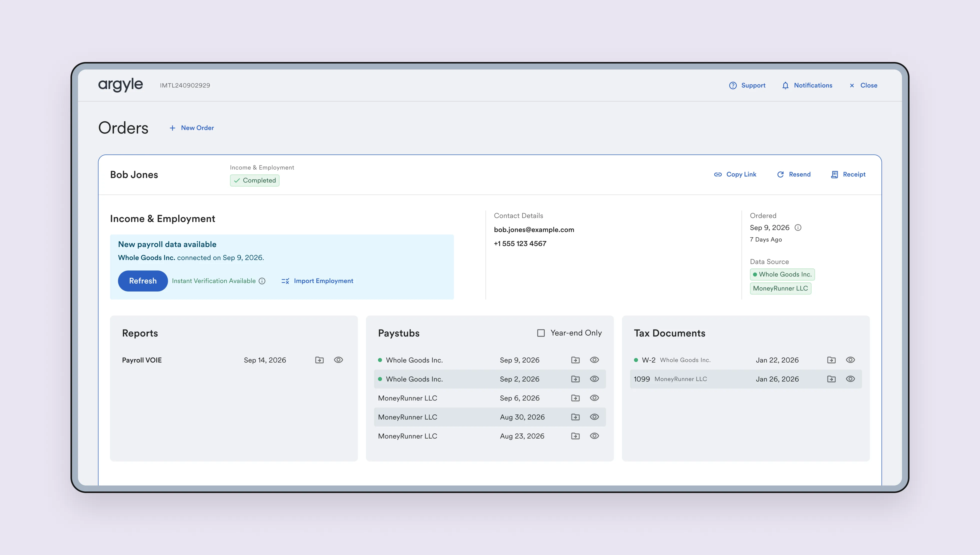
Task: Enable the Year-end Only checkbox
Action: coord(541,333)
